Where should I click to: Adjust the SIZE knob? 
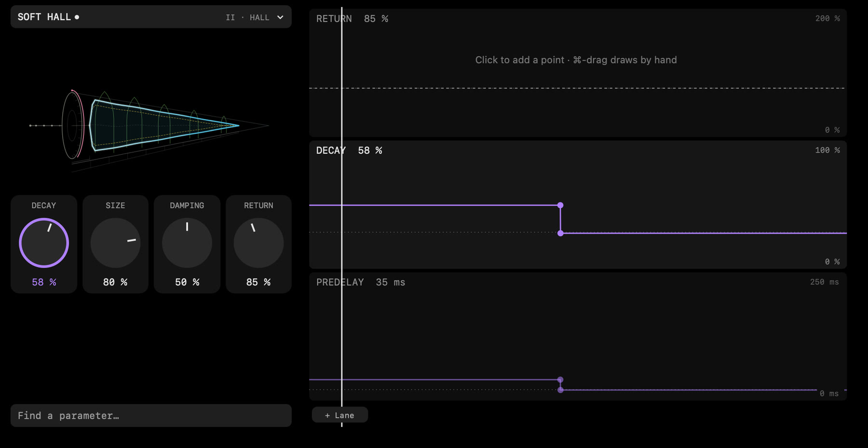tap(115, 243)
